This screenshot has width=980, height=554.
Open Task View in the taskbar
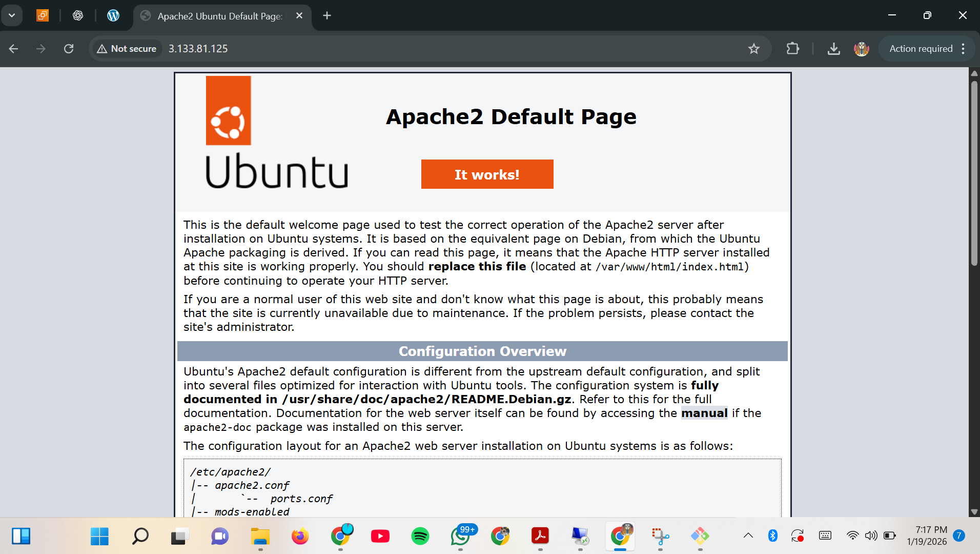pyautogui.click(x=179, y=536)
